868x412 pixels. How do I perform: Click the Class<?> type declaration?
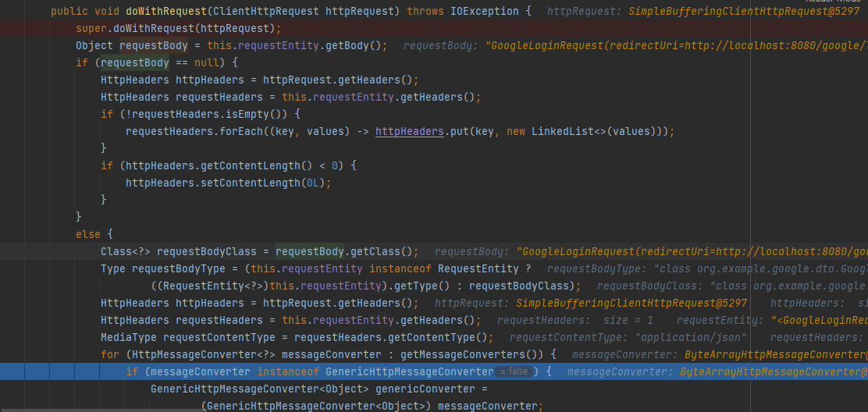click(126, 251)
